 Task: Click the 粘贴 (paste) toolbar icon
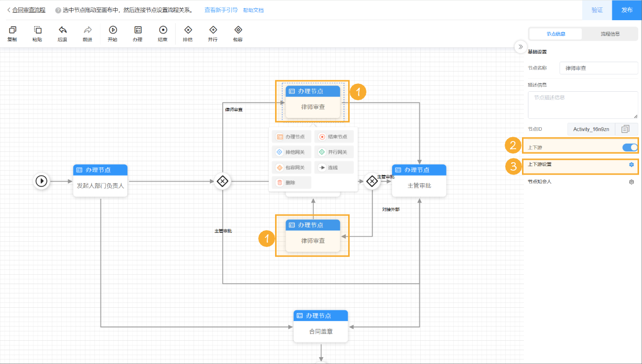pyautogui.click(x=38, y=31)
